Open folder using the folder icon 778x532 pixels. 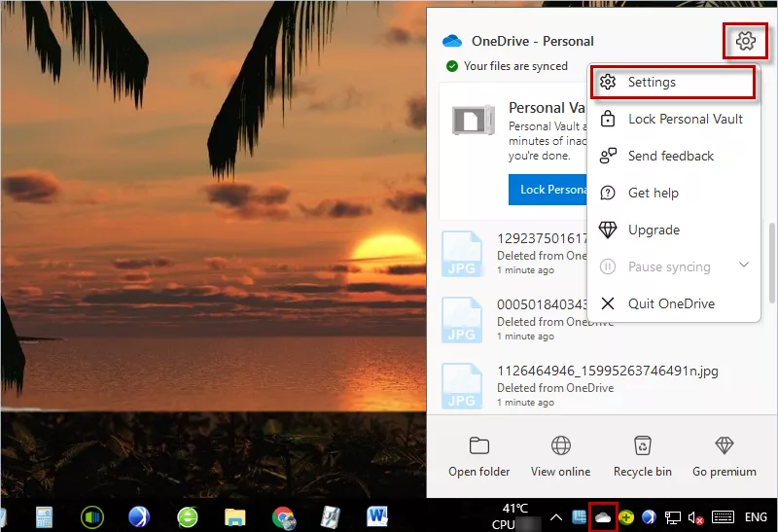click(x=479, y=446)
